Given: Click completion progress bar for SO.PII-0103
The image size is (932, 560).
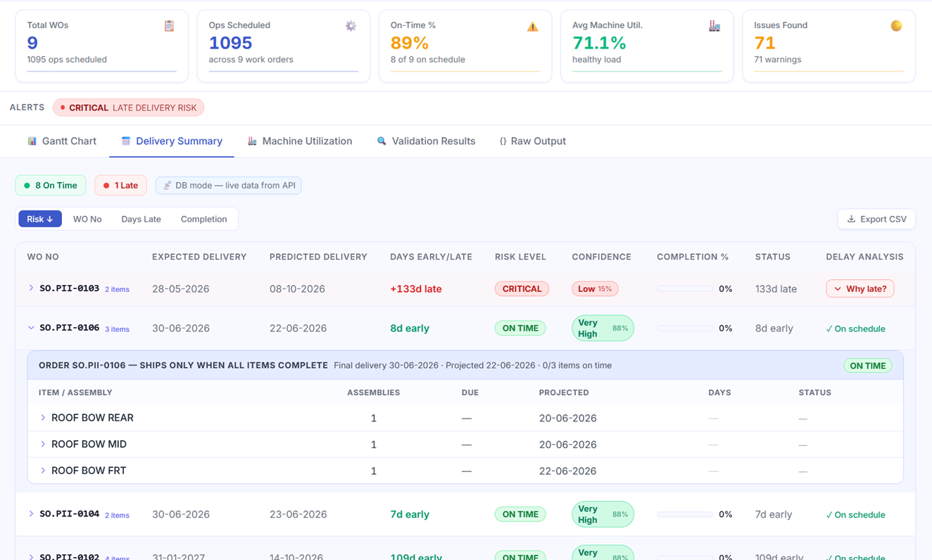Looking at the screenshot, I should point(685,288).
